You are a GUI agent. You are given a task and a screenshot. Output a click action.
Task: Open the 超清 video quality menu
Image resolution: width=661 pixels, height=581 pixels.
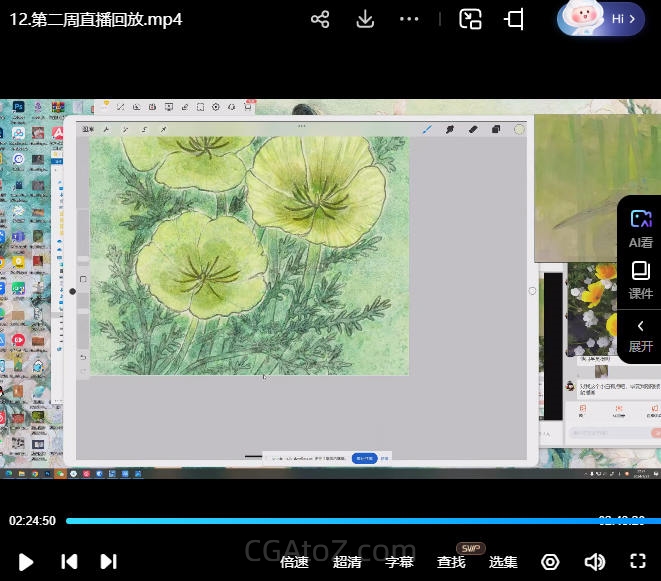point(347,562)
